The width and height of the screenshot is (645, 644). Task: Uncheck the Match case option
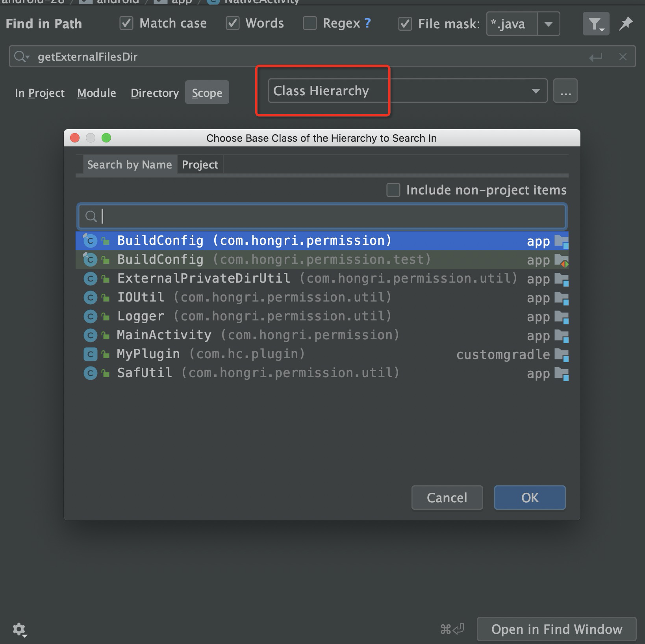coord(126,23)
